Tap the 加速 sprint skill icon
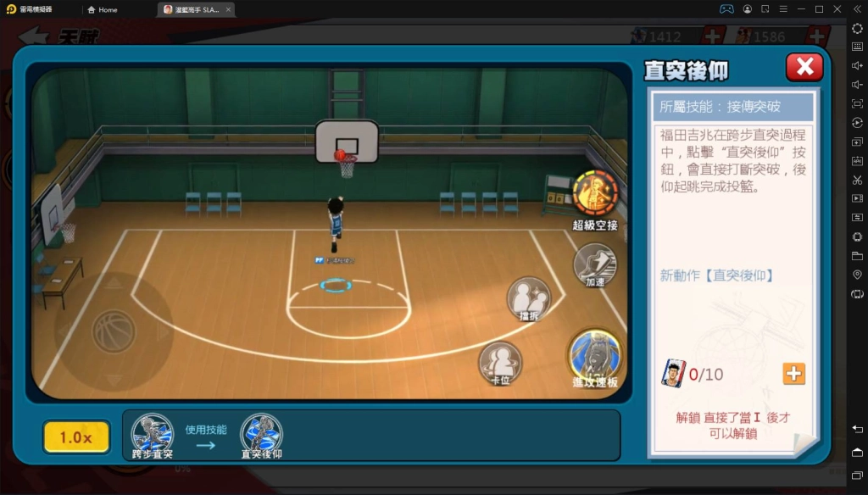Image resolution: width=868 pixels, height=495 pixels. [x=594, y=263]
